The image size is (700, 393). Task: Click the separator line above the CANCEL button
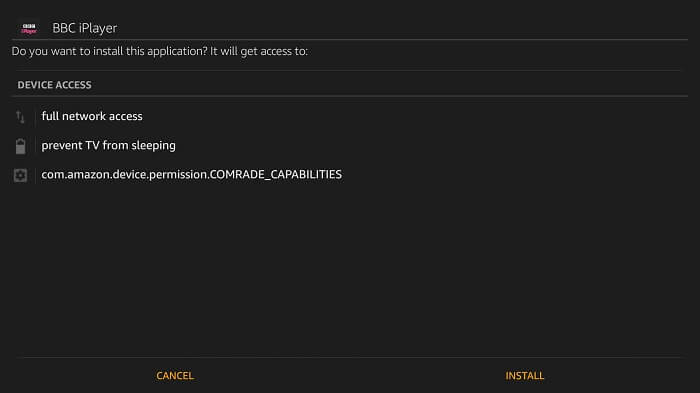(x=350, y=357)
